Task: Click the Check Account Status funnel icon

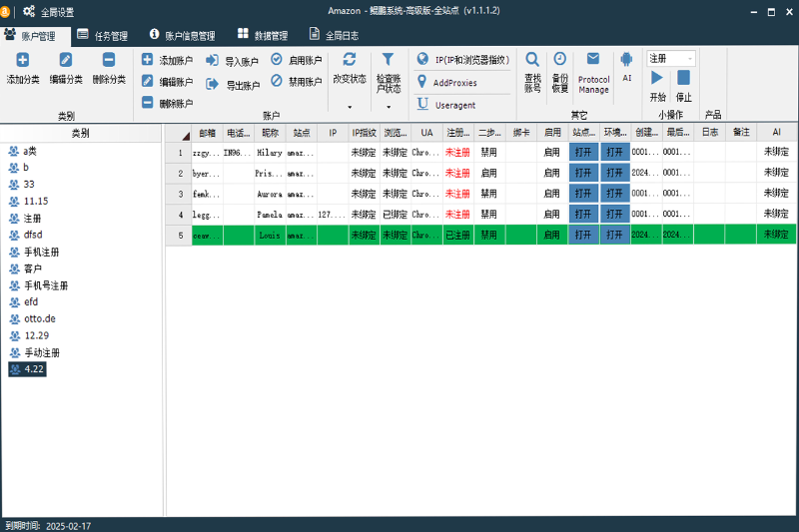Action: (388, 60)
